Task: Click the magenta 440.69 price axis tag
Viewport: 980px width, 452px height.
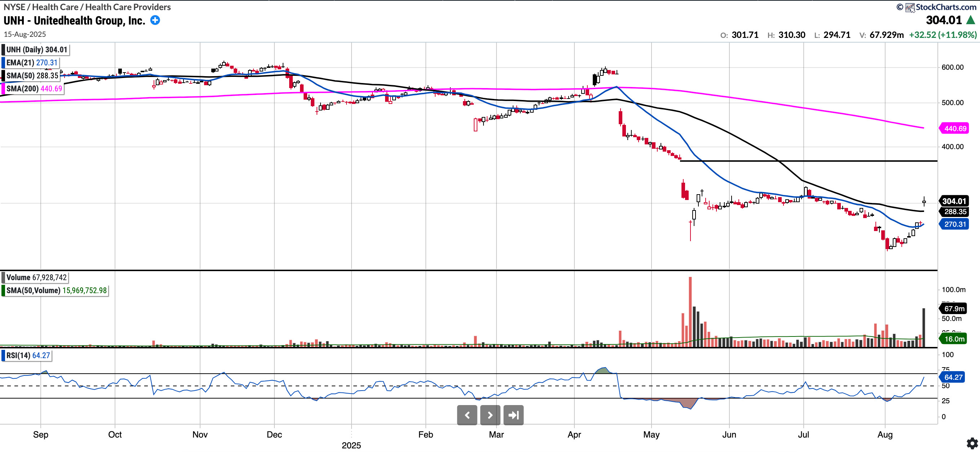Action: [x=954, y=128]
